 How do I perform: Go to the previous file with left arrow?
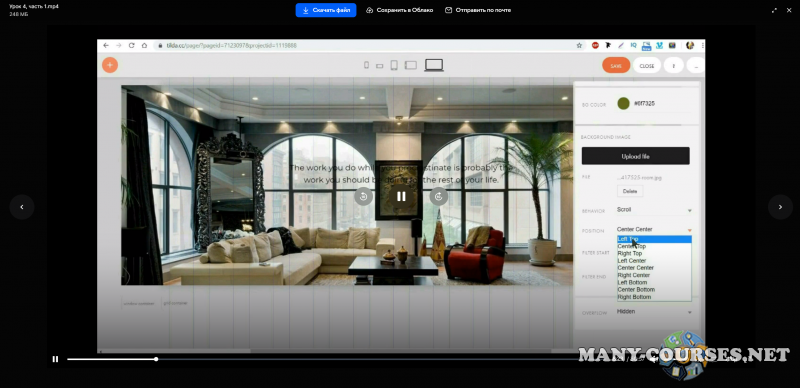[x=21, y=207]
